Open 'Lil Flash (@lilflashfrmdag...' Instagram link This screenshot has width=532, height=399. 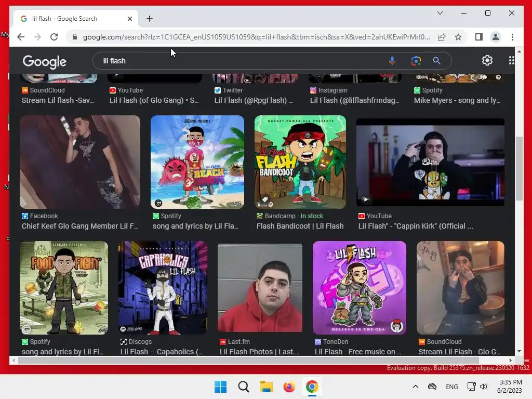[355, 100]
